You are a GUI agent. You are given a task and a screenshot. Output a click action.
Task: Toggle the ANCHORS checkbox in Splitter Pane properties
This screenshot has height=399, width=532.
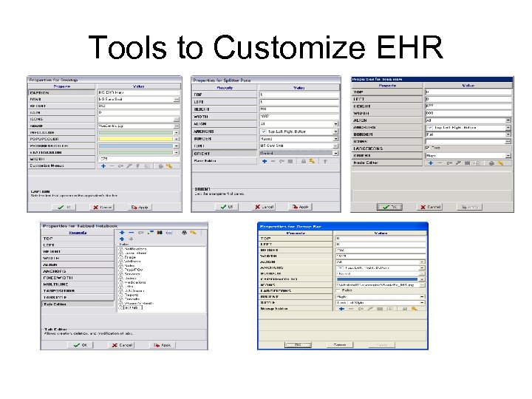[x=264, y=132]
